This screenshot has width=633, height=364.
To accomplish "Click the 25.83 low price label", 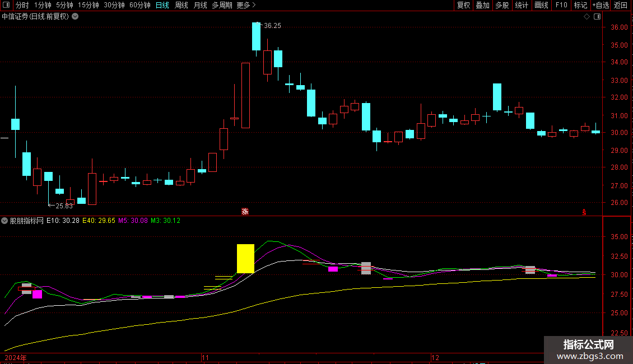I will [x=64, y=206].
